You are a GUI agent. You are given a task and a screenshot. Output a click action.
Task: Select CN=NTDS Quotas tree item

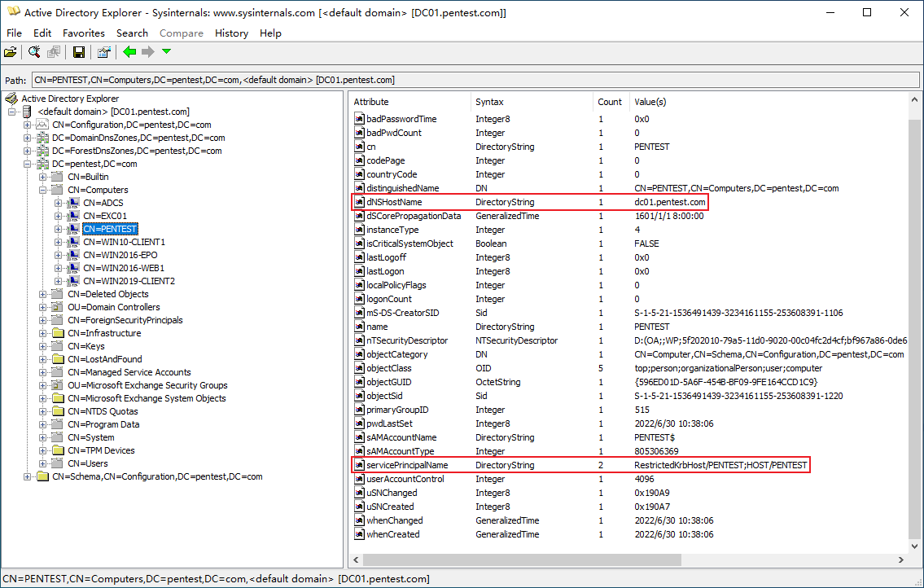[103, 410]
